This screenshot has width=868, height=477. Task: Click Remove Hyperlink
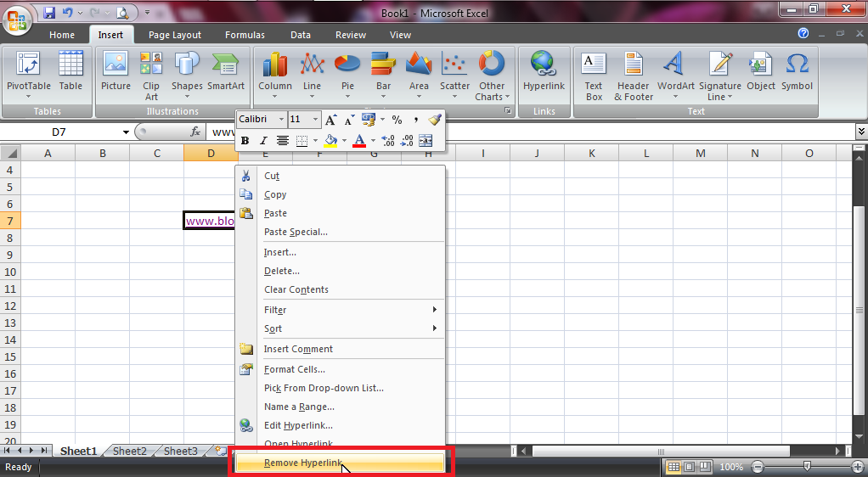click(341, 463)
